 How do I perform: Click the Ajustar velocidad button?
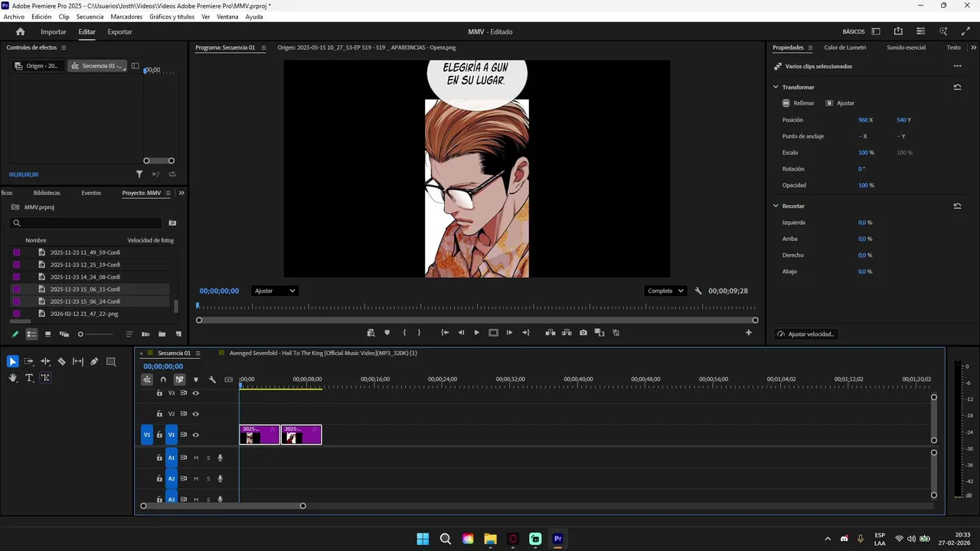pyautogui.click(x=806, y=334)
